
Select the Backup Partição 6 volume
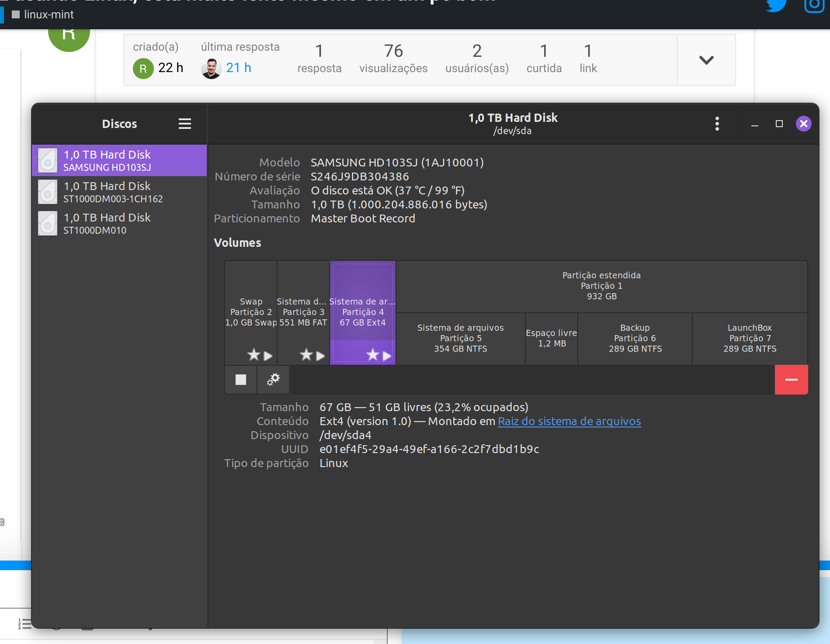coord(635,339)
